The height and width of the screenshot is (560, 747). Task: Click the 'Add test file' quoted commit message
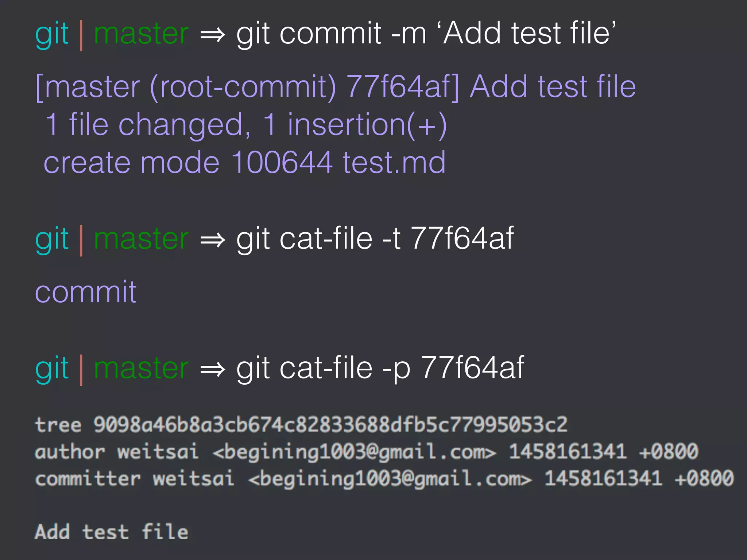pos(529,34)
